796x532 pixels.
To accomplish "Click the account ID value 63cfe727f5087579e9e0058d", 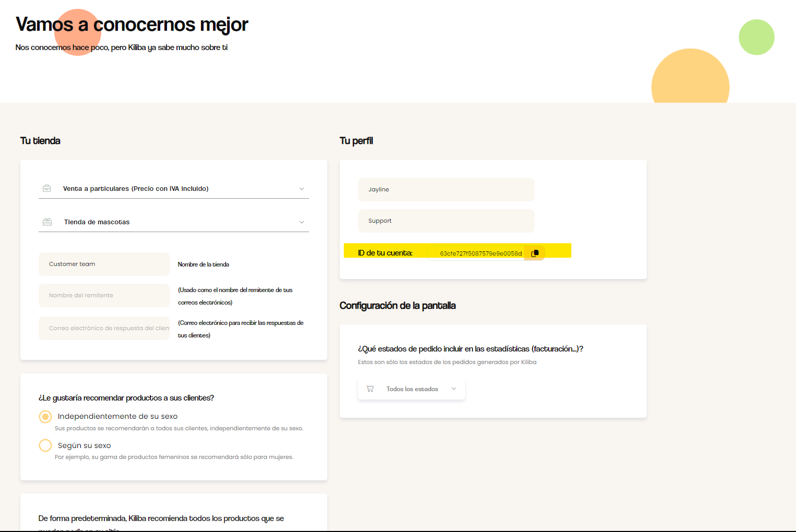I will (x=481, y=253).
